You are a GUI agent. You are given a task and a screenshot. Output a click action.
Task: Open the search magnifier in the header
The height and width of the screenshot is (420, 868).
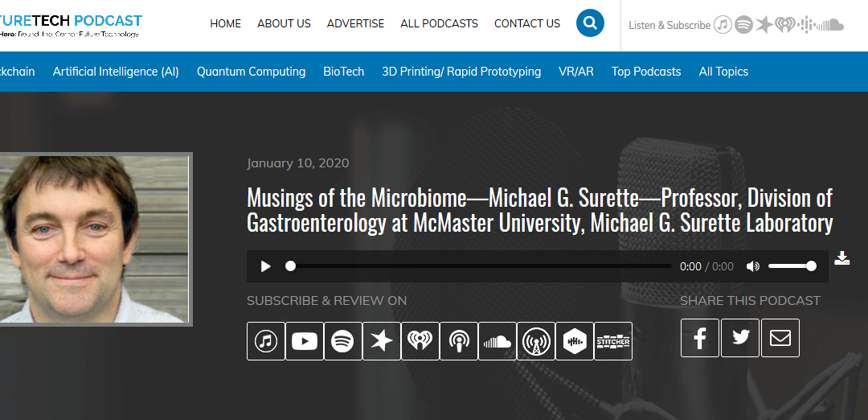pos(590,23)
